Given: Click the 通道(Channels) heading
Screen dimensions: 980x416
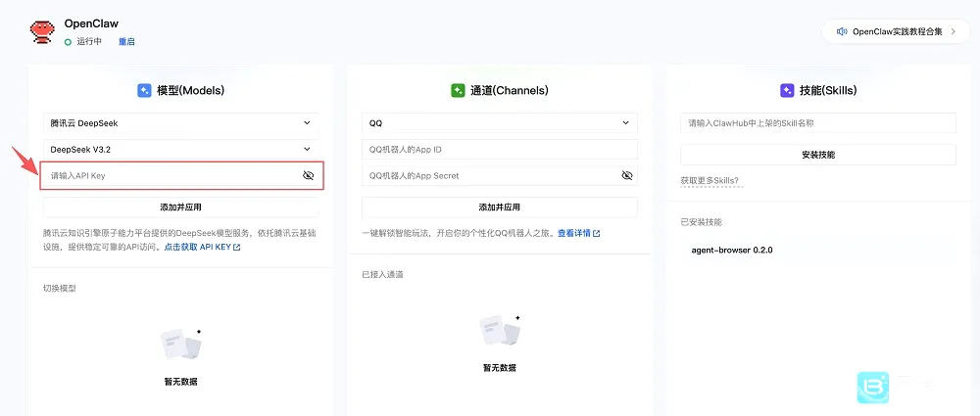Looking at the screenshot, I should pos(509,91).
